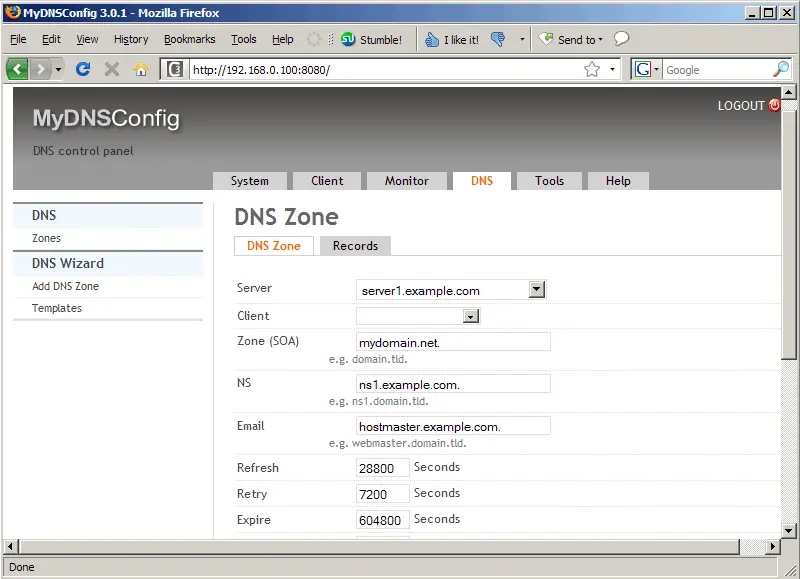Select the DNS Zone sub-tab
The height and width of the screenshot is (579, 800).
pos(274,246)
